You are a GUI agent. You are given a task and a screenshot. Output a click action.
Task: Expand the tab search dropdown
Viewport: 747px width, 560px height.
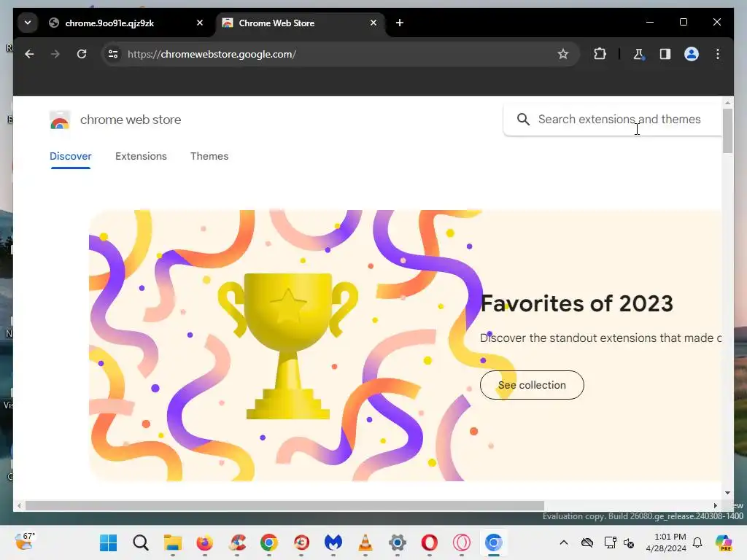[28, 23]
